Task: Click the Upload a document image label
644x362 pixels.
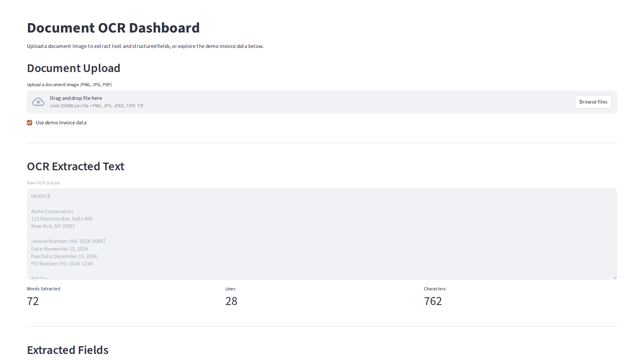Action: pos(69,84)
